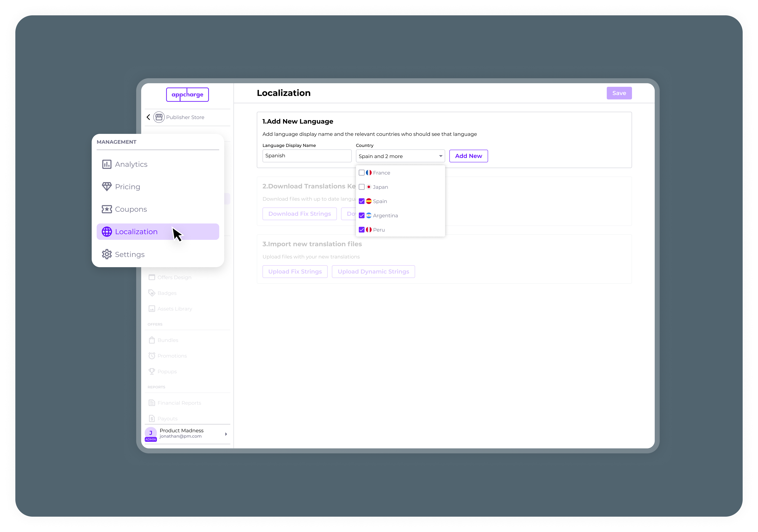
Task: Click Upload Fix Strings button
Action: coord(295,272)
